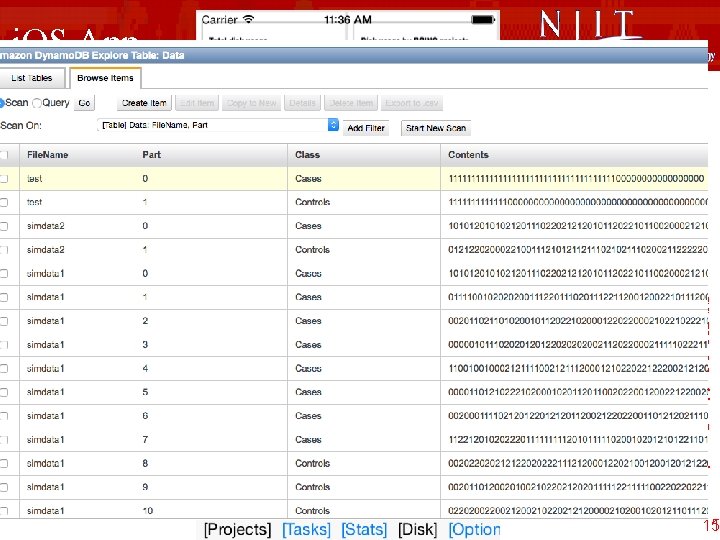
Task: Open the [Projects] link at bottom
Action: [237, 529]
